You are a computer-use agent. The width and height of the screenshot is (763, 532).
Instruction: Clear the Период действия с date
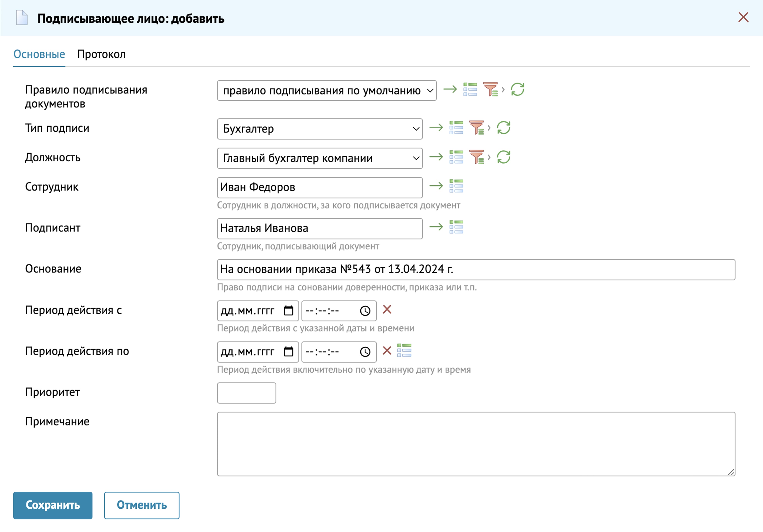pos(387,309)
